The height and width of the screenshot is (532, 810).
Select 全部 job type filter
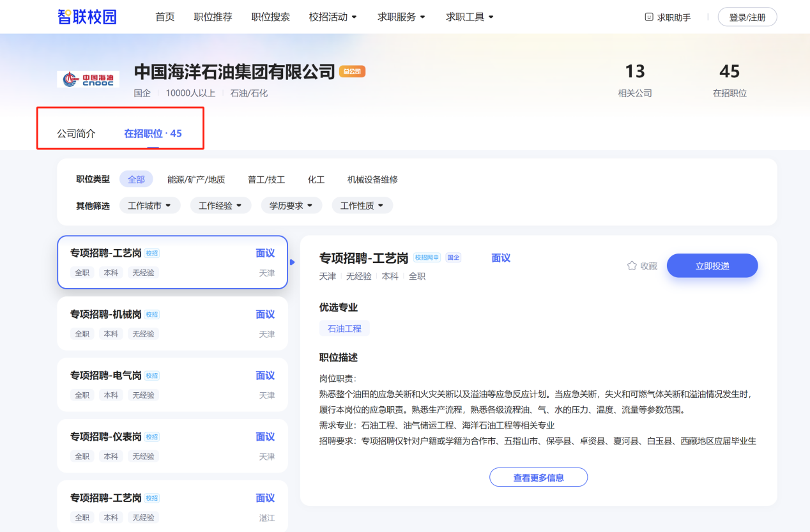tap(136, 179)
